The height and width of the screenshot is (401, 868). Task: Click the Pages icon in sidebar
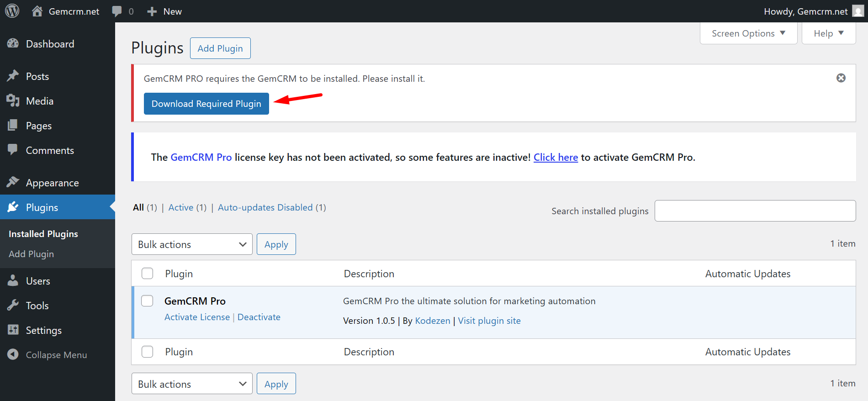(13, 126)
